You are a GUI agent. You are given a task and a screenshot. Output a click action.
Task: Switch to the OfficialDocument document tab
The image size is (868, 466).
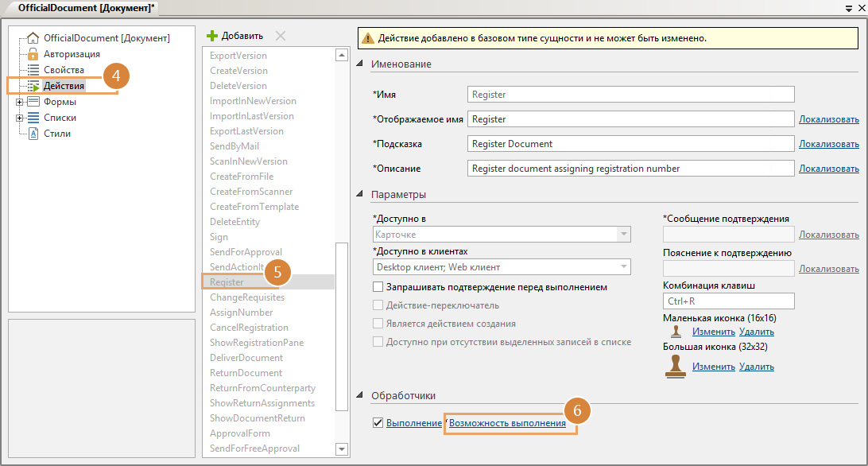pyautogui.click(x=86, y=7)
